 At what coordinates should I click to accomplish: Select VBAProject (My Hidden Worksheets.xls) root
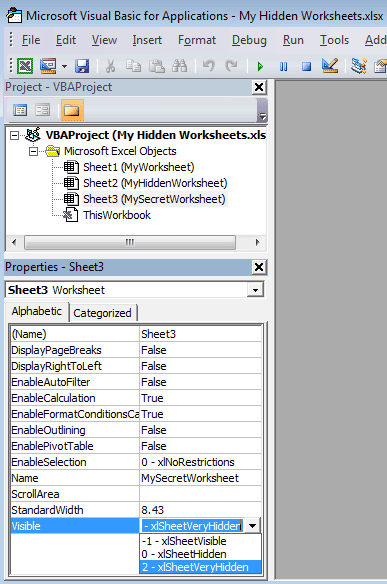click(156, 135)
